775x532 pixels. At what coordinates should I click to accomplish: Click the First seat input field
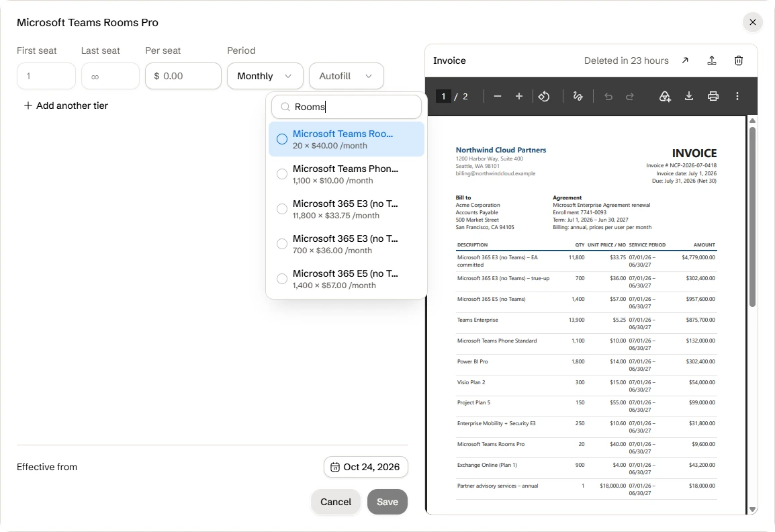[x=46, y=76]
